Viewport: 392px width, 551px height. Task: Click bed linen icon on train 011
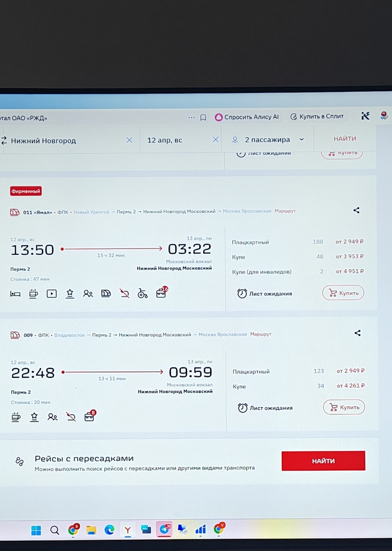pyautogui.click(x=16, y=293)
